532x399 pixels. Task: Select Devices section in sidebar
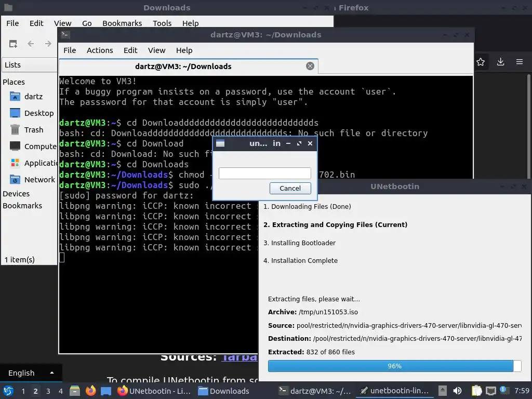pos(16,194)
